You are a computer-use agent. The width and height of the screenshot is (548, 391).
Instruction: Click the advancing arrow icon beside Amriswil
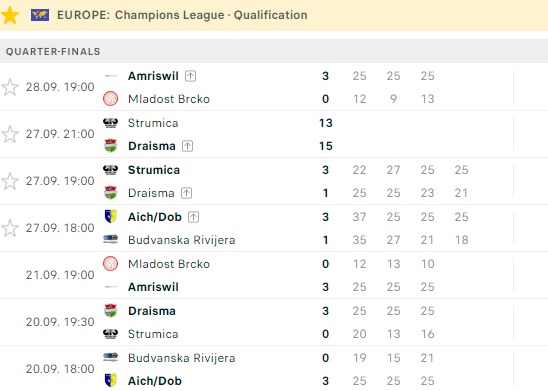coord(190,76)
